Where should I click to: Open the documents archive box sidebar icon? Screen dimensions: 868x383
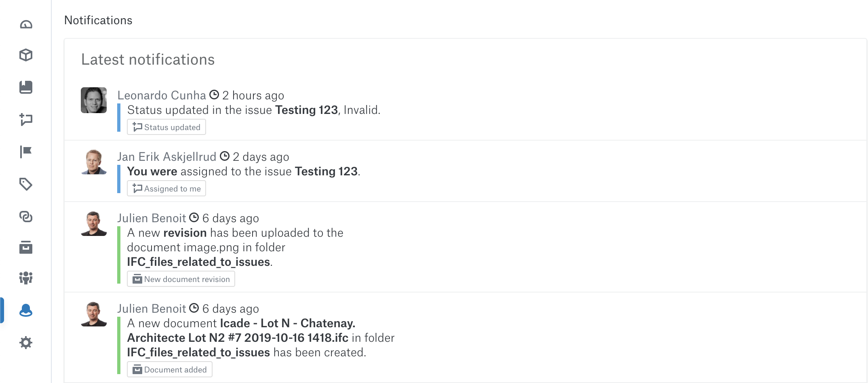(x=26, y=247)
